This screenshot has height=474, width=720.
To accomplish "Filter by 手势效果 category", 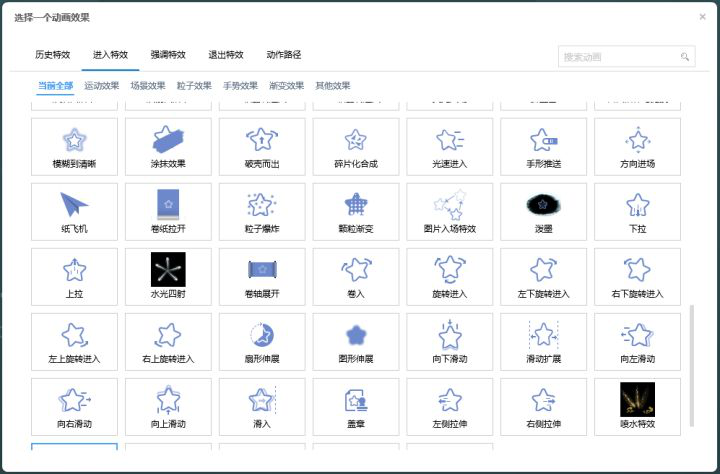I will tap(240, 85).
